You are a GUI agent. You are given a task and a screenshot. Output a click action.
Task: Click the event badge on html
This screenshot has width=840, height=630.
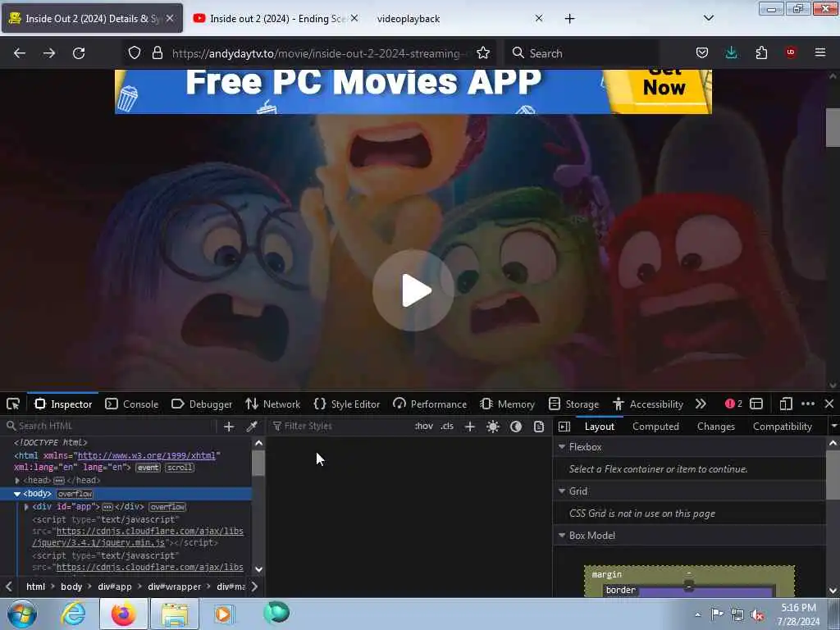pyautogui.click(x=148, y=468)
